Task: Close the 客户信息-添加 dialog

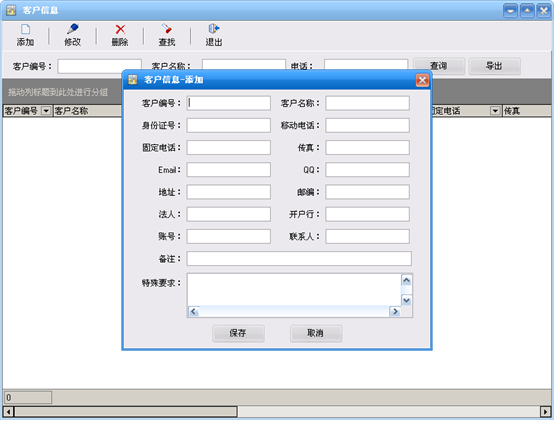Action: tap(422, 80)
